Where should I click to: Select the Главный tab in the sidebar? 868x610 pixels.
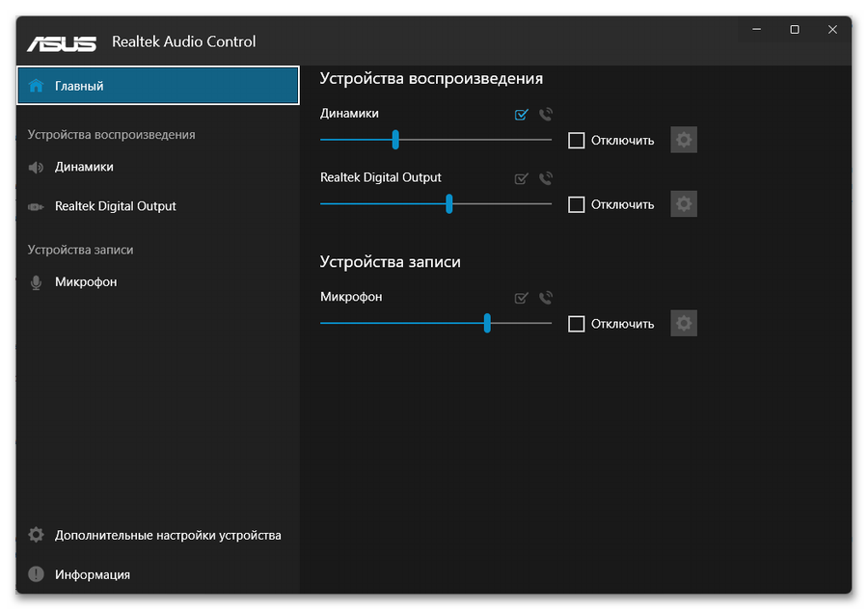point(158,86)
